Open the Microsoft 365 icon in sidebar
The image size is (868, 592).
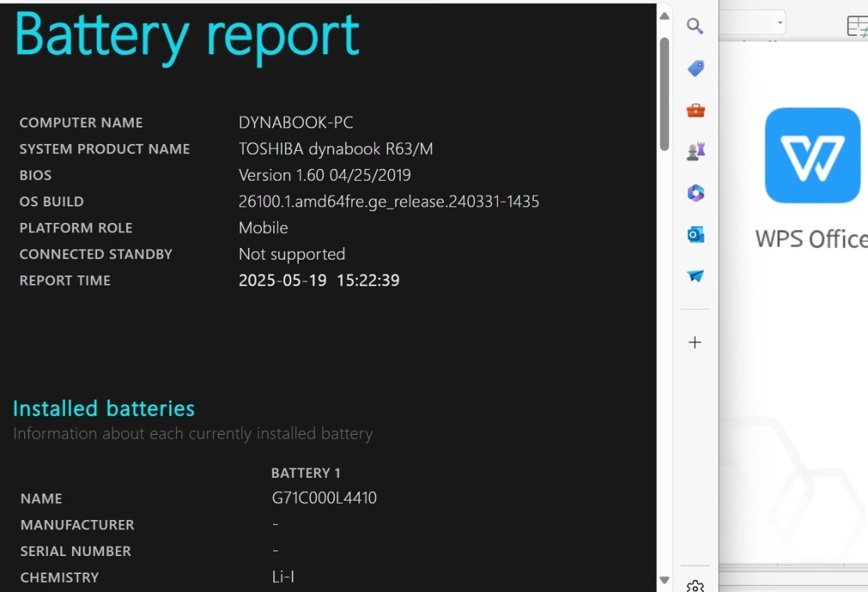point(695,193)
